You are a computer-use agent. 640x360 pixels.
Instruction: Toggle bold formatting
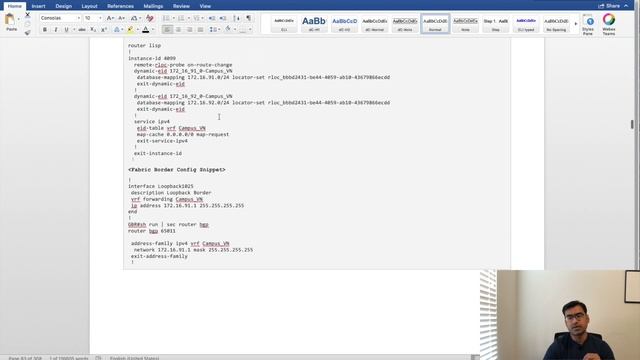click(x=44, y=29)
